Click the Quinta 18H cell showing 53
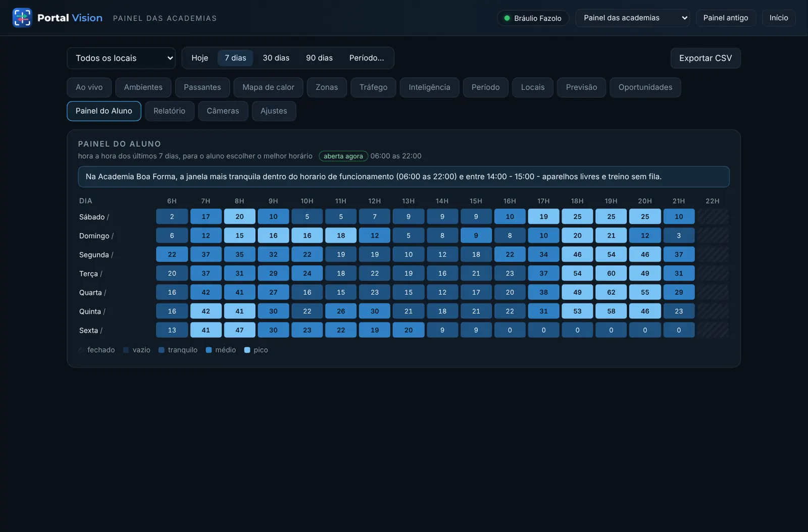808x532 pixels. (x=577, y=311)
